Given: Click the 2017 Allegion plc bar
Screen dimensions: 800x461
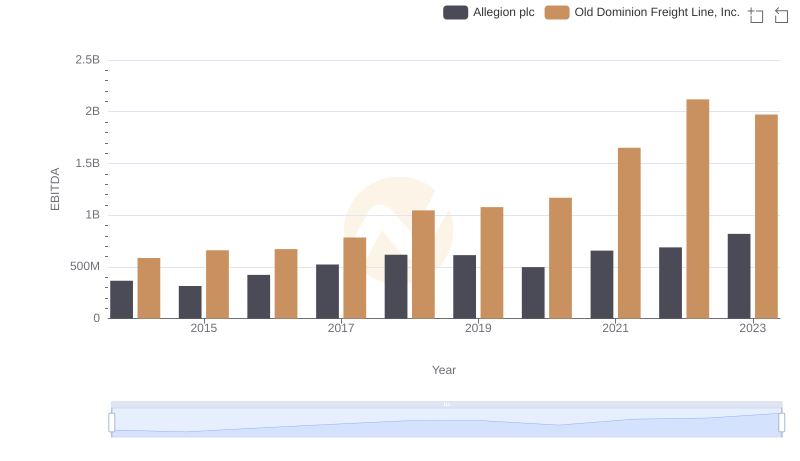Looking at the screenshot, I should (328, 292).
